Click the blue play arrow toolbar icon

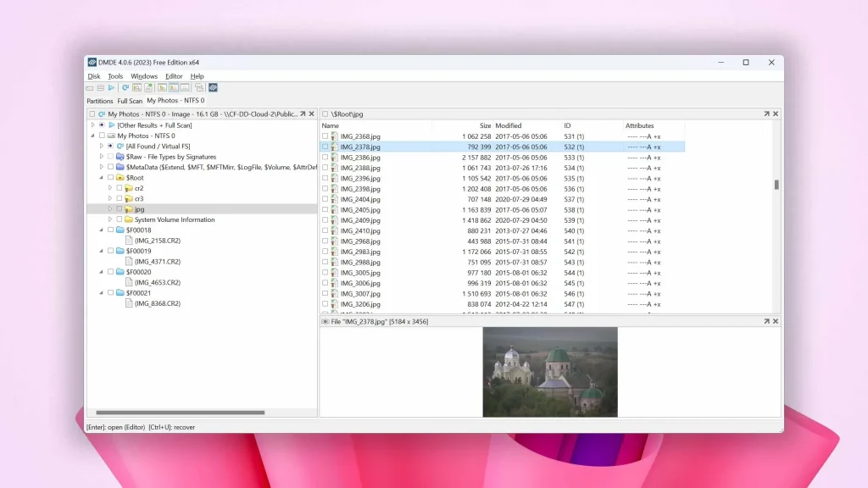pos(111,88)
